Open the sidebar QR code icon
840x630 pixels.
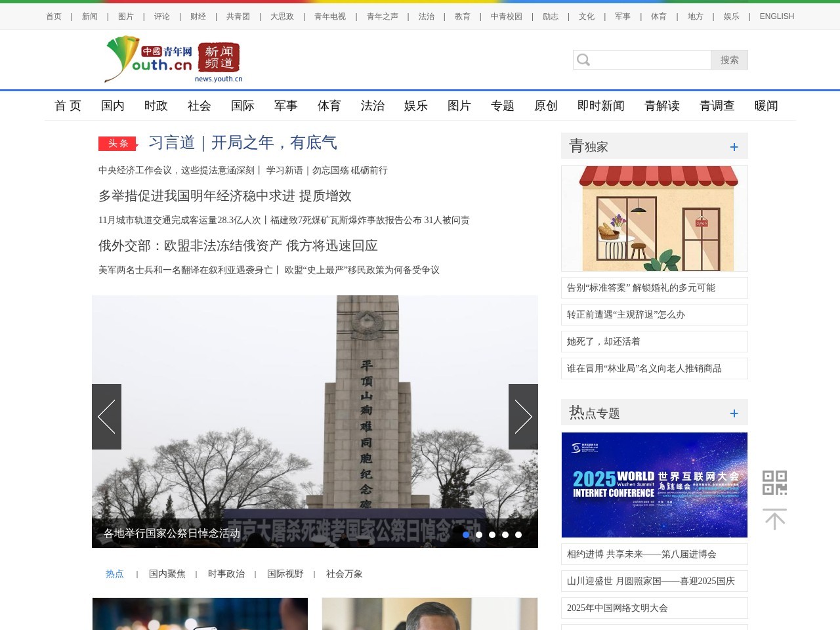click(775, 482)
